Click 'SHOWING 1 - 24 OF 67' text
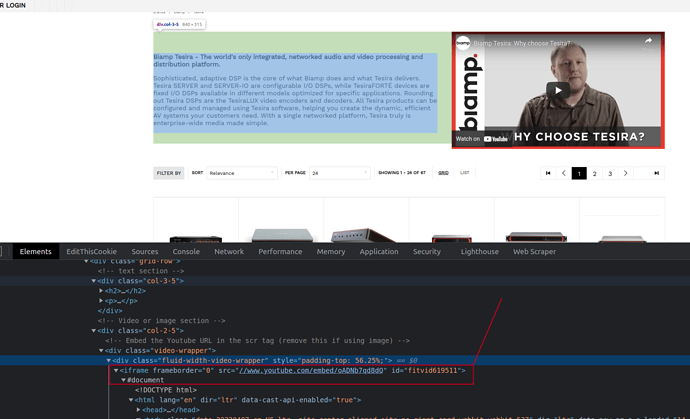Image resolution: width=690 pixels, height=419 pixels. tap(402, 173)
